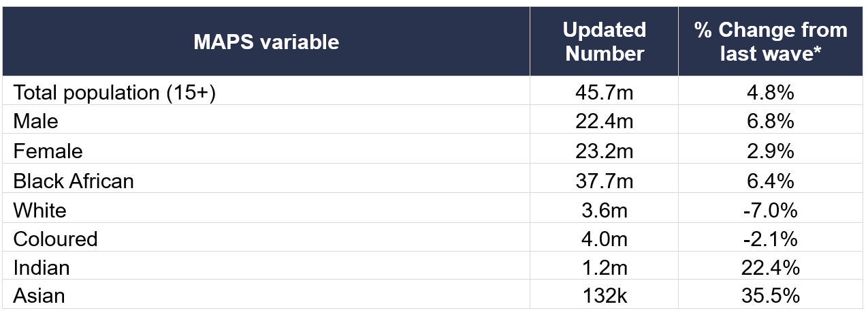Select the Total population (15+) row label
The height and width of the screenshot is (315, 868).
tap(114, 92)
